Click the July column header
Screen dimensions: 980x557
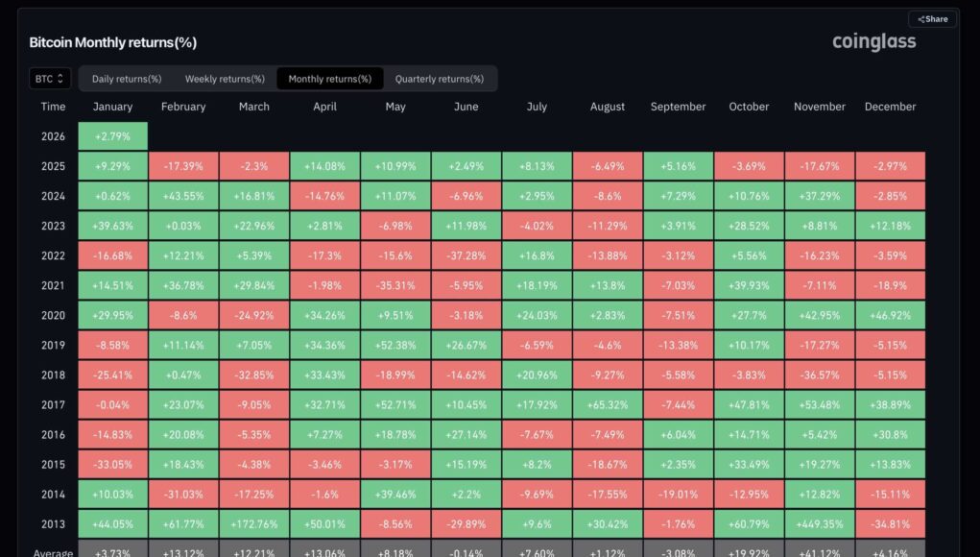pyautogui.click(x=537, y=107)
